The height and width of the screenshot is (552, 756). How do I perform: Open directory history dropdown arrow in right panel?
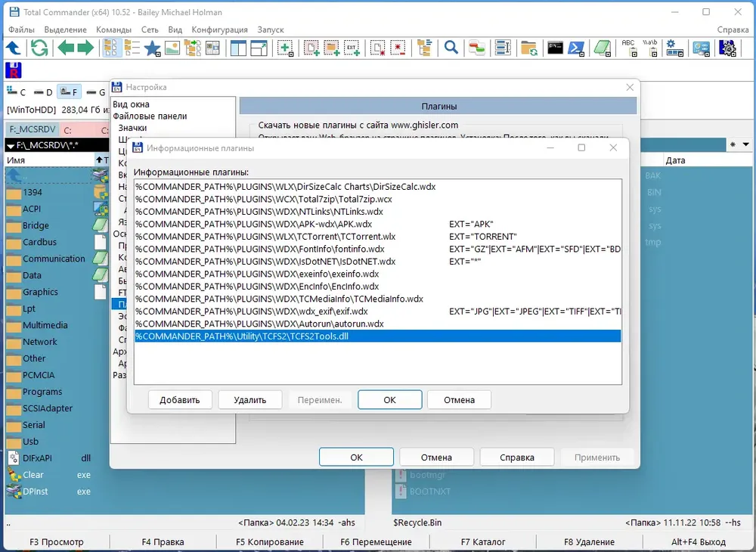746,144
